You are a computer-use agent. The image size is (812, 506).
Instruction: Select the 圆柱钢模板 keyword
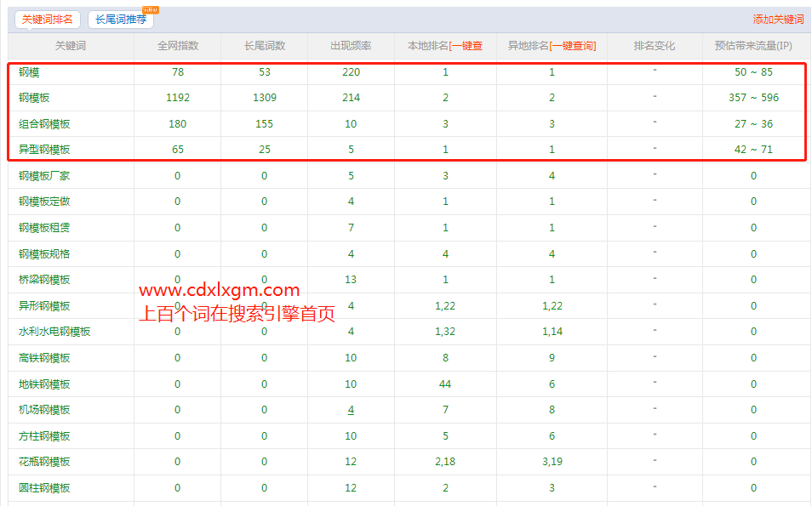(44, 488)
